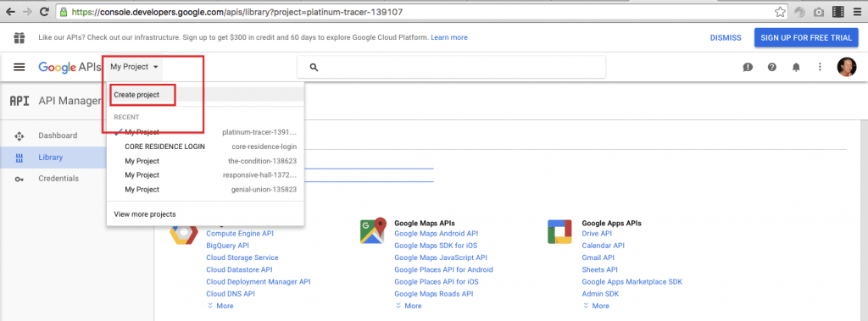
Task: Reload the page with the refresh icon
Action: 44,11
